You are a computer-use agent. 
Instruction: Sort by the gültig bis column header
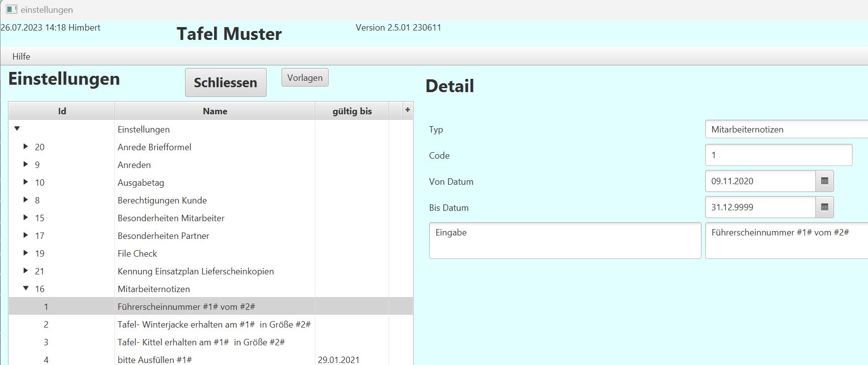coord(351,111)
